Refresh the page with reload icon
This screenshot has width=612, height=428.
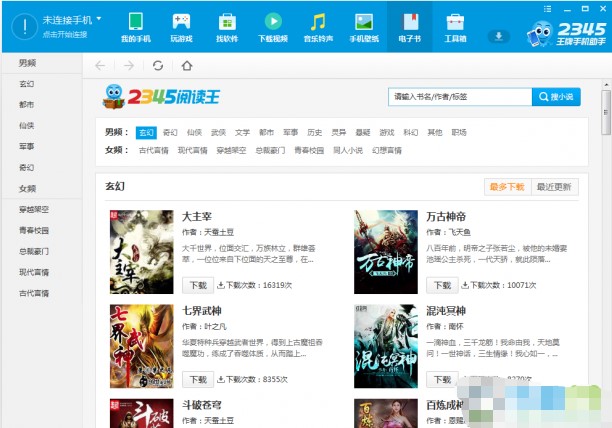click(x=158, y=66)
